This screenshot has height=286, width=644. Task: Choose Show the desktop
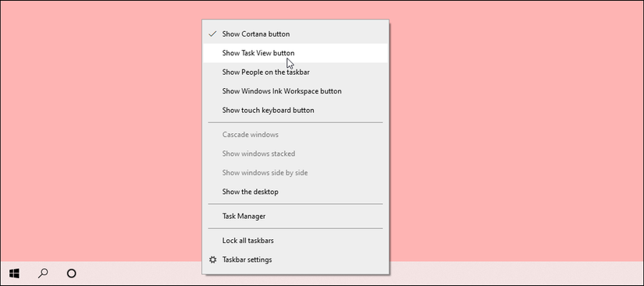pos(295,192)
